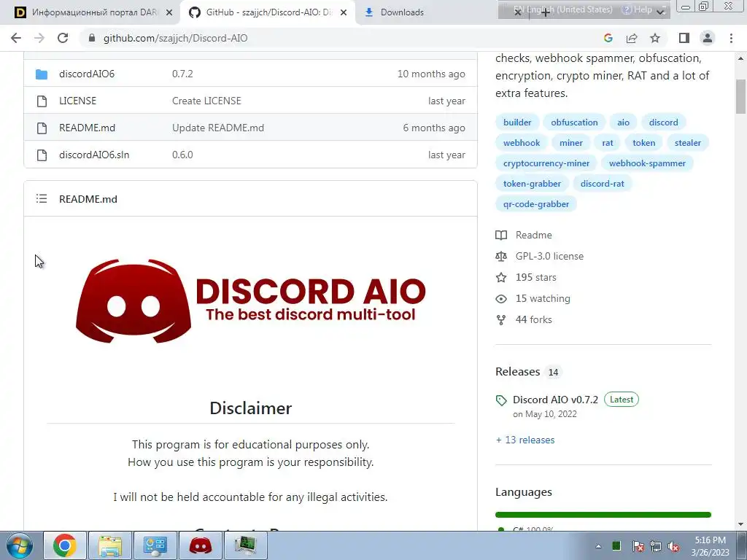This screenshot has height=560, width=747.
Task: Open the 0.7.2 commit message
Action: coord(182,74)
